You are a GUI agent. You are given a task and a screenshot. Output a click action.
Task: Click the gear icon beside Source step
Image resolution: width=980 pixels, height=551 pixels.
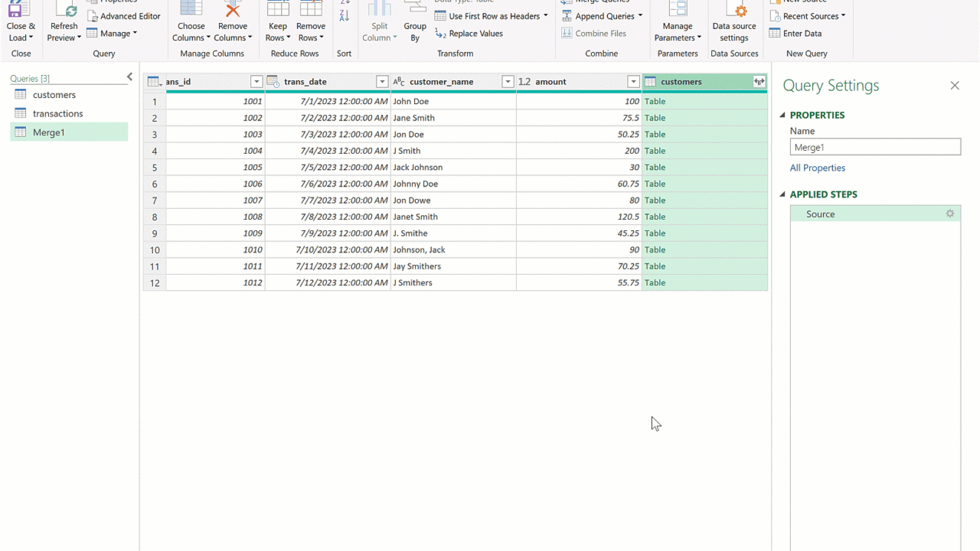coord(950,214)
